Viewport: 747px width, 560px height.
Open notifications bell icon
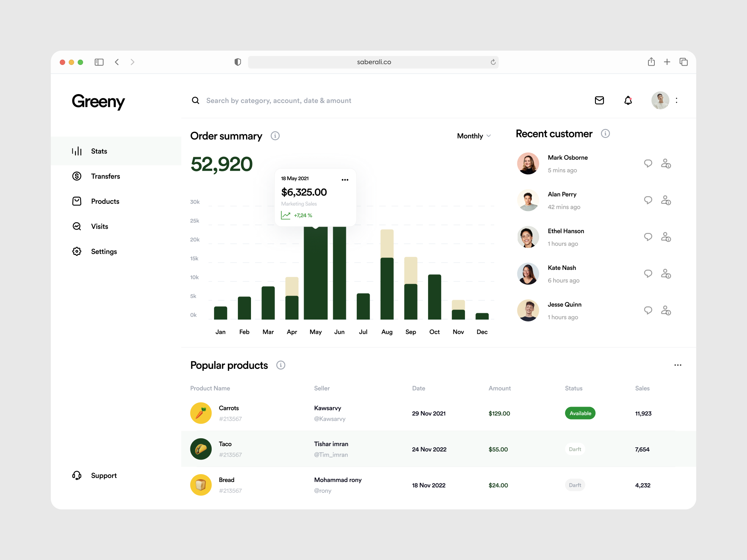628,100
